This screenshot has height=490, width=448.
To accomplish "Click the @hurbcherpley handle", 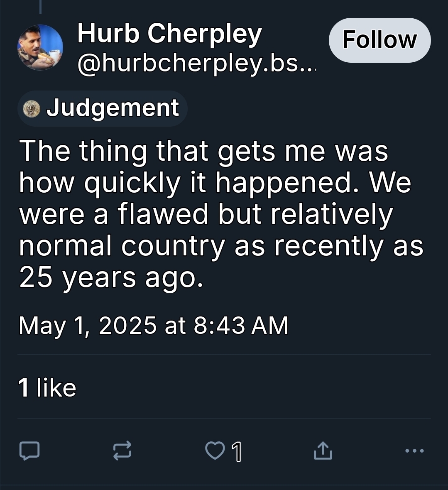I will [x=196, y=62].
